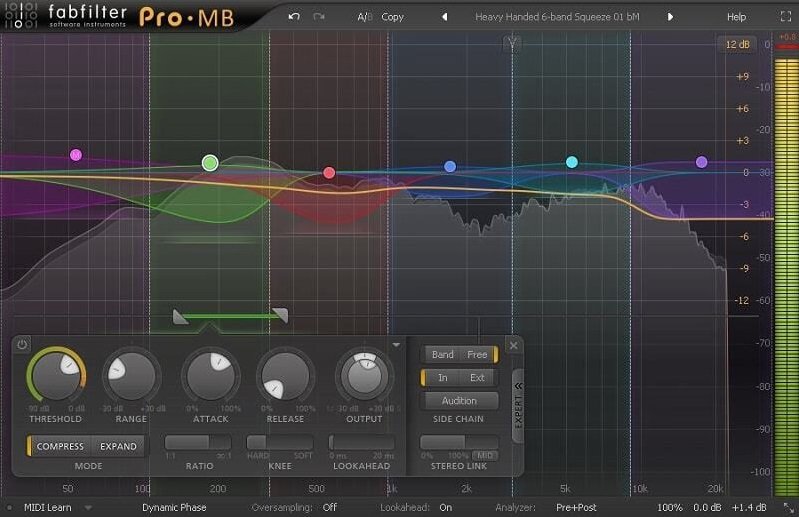
Task: Click the 100% mix value
Action: 670,508
